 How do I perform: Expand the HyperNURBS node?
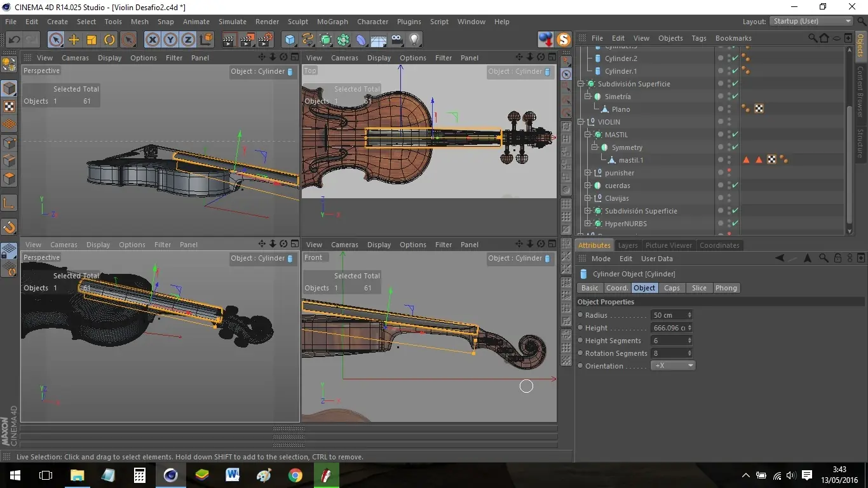click(588, 224)
